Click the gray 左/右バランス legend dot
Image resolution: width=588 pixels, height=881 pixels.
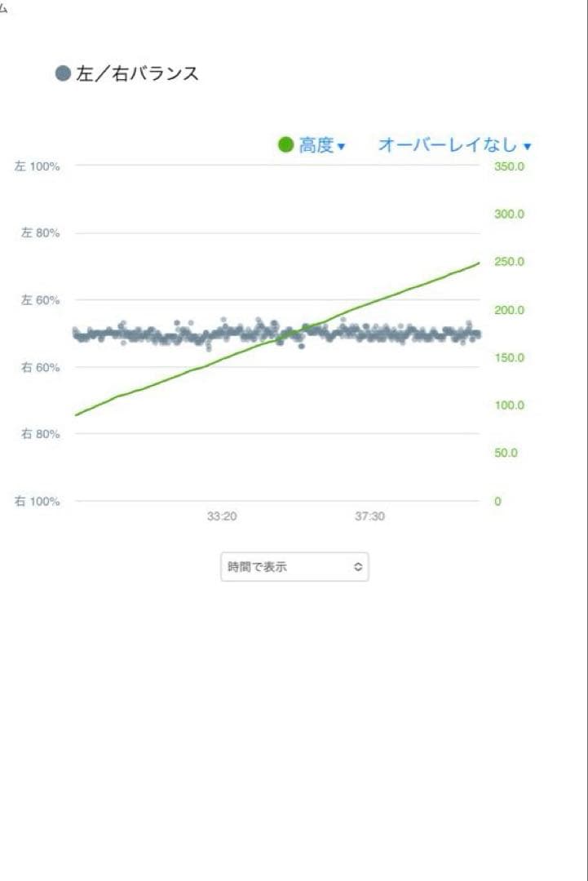tap(64, 73)
